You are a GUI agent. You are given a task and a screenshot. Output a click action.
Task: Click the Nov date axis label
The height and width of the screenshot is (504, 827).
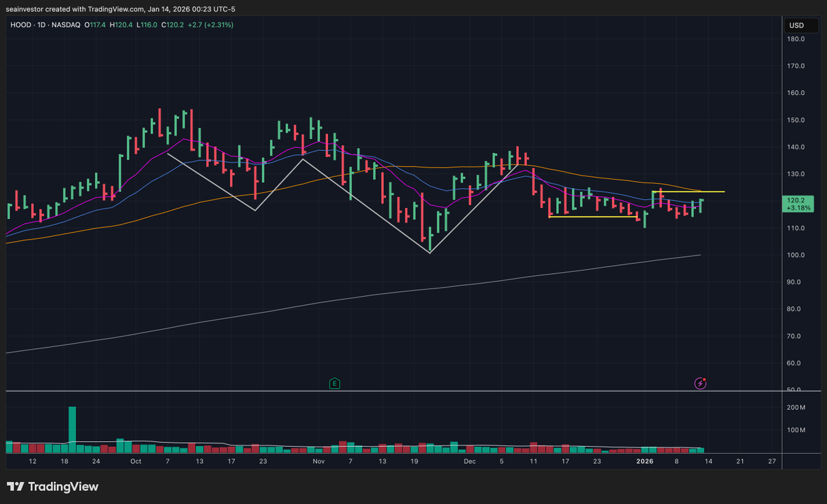click(318, 461)
